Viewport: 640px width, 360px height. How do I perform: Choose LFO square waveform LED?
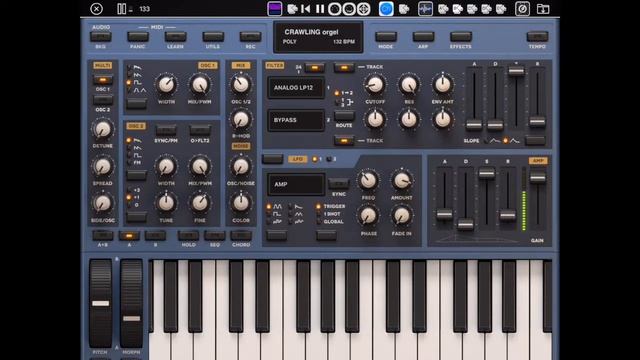coord(269,214)
